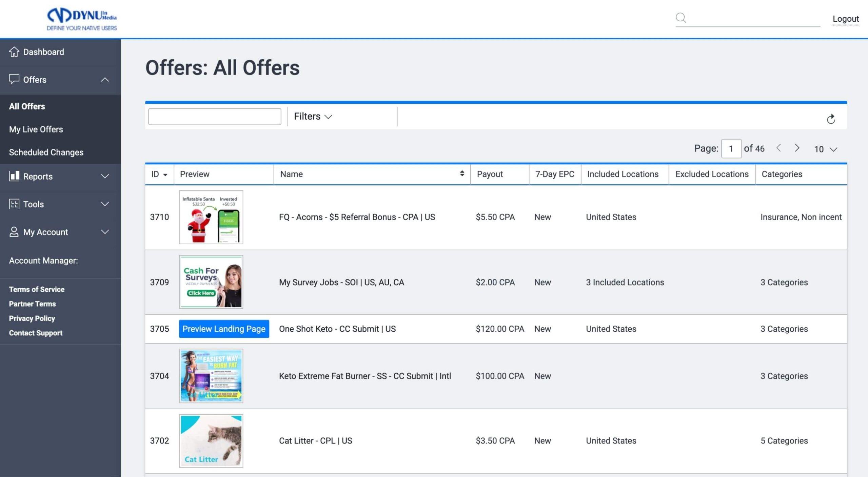
Task: Open offer Keto Extreme Fat Burner
Action: (365, 376)
